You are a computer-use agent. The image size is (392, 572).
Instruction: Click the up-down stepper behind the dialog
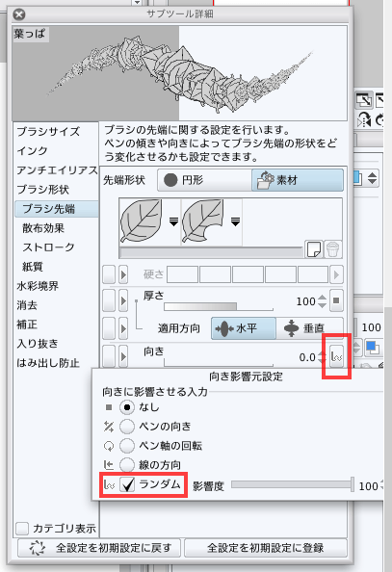(372, 178)
